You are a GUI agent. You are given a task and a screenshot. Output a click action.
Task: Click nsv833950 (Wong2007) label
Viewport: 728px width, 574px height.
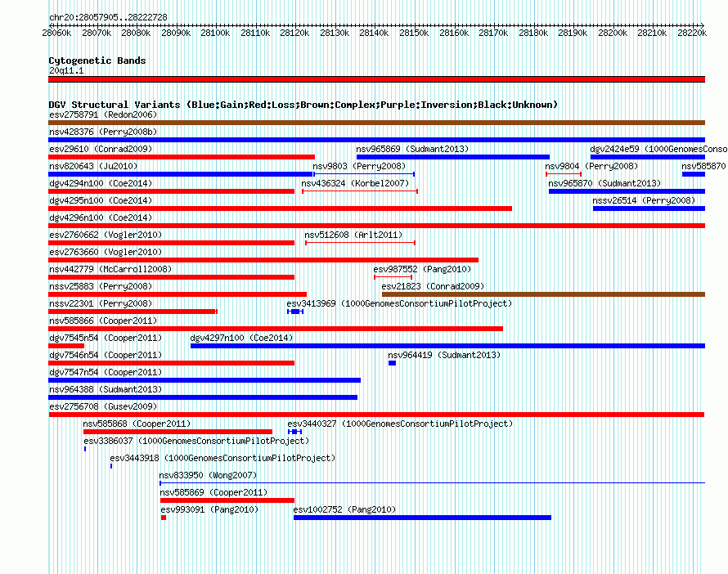click(208, 475)
